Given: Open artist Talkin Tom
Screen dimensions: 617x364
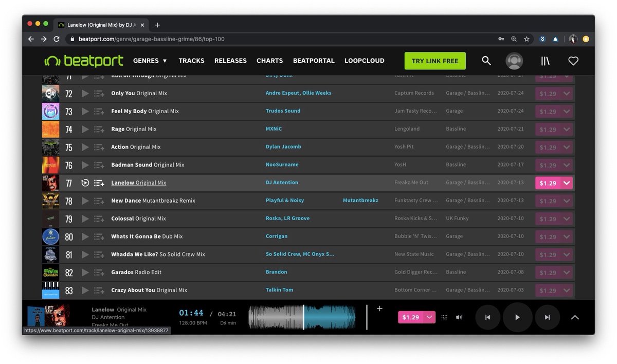Looking at the screenshot, I should pyautogui.click(x=279, y=290).
